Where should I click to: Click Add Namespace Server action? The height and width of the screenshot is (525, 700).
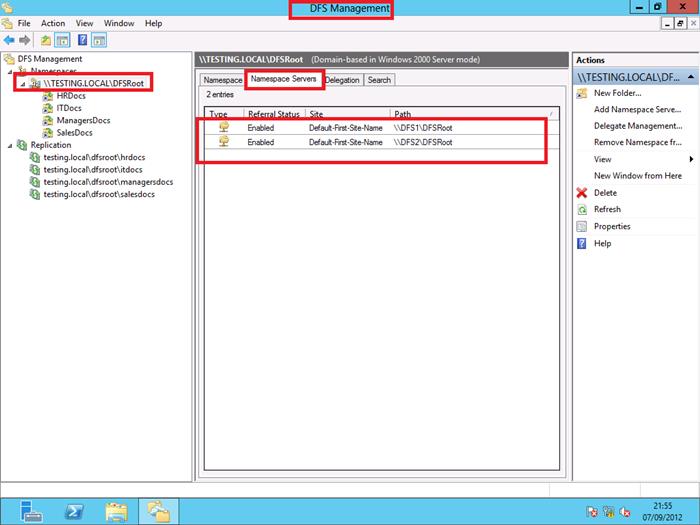(x=637, y=109)
